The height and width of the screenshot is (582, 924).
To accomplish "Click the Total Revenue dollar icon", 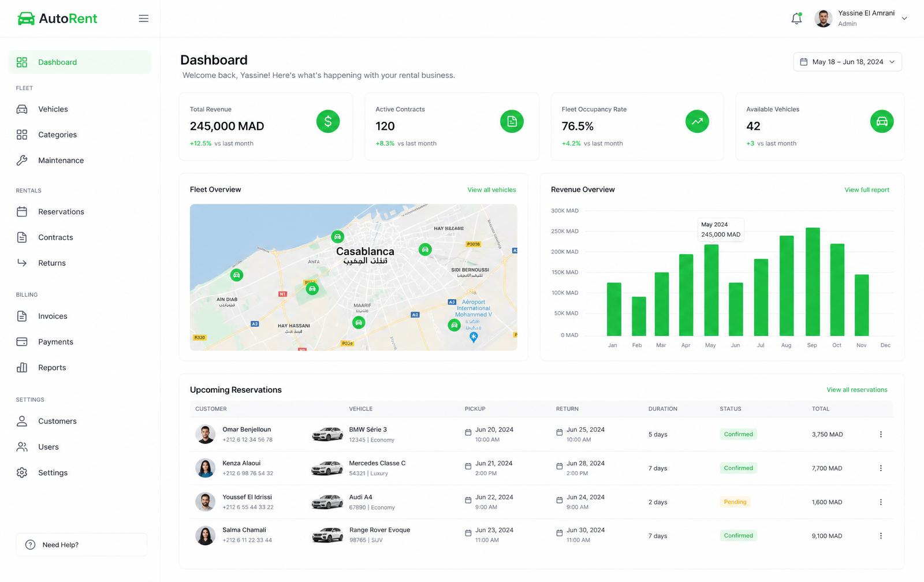I will 328,121.
